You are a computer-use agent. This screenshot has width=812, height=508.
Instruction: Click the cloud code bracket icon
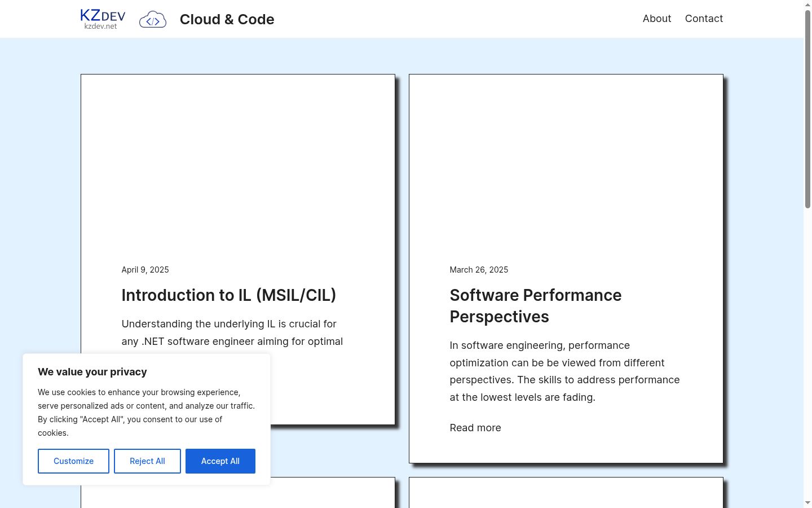pos(153,20)
